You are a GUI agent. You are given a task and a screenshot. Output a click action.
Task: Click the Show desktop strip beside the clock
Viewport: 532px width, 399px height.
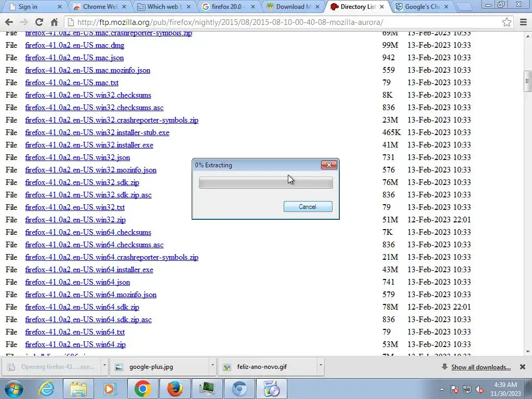tap(529, 389)
